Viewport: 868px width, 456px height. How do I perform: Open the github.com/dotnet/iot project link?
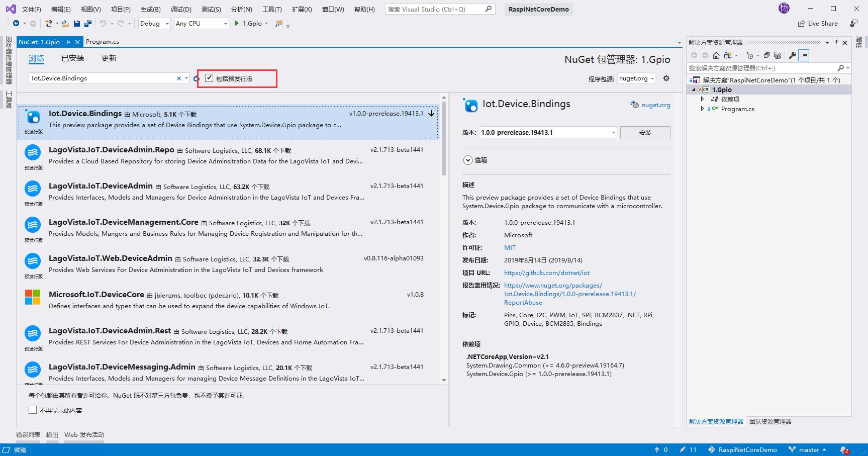pyautogui.click(x=546, y=273)
